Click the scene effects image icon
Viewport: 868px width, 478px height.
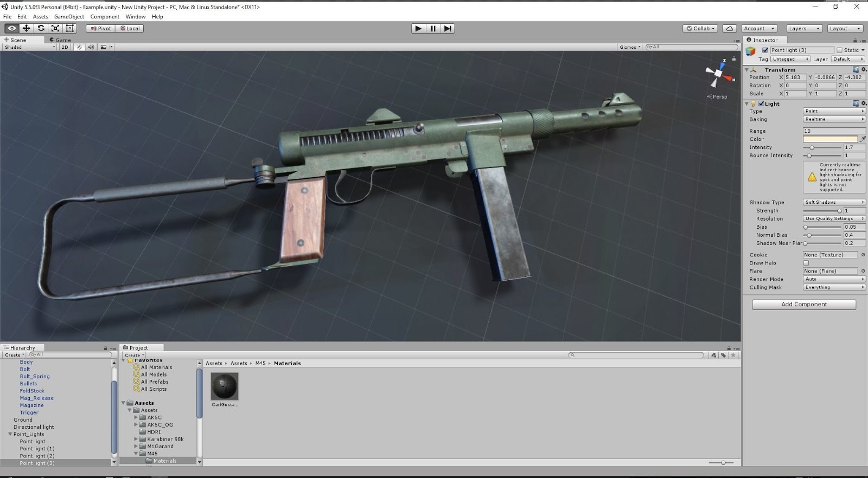pyautogui.click(x=104, y=47)
